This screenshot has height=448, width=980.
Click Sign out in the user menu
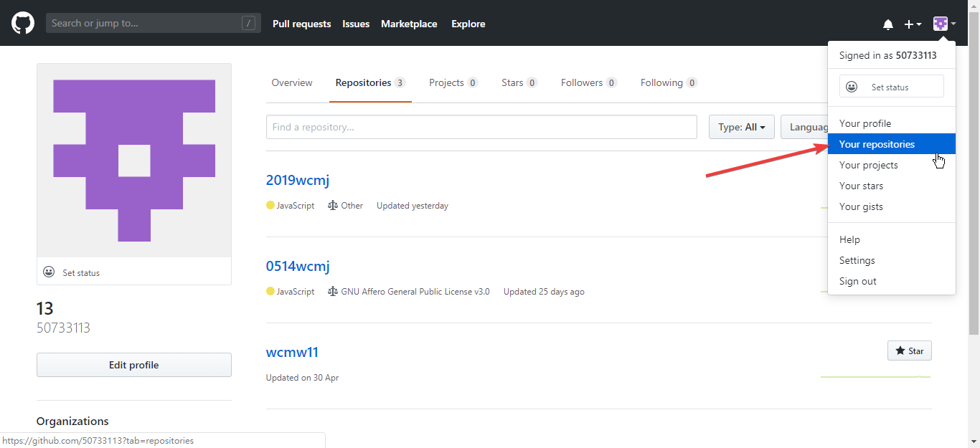[892, 281]
